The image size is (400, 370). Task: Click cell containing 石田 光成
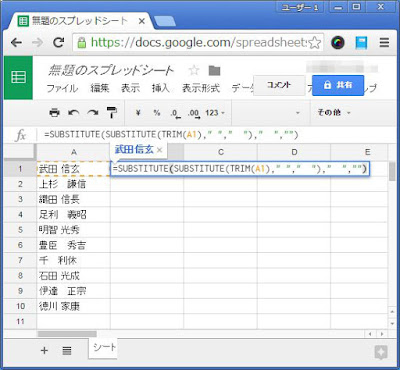(74, 276)
